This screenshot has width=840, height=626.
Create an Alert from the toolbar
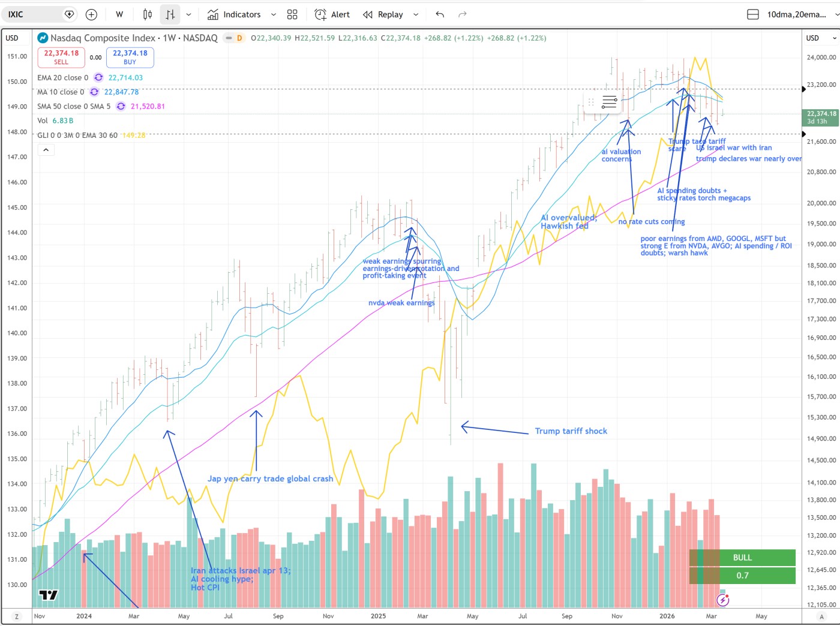coord(332,14)
